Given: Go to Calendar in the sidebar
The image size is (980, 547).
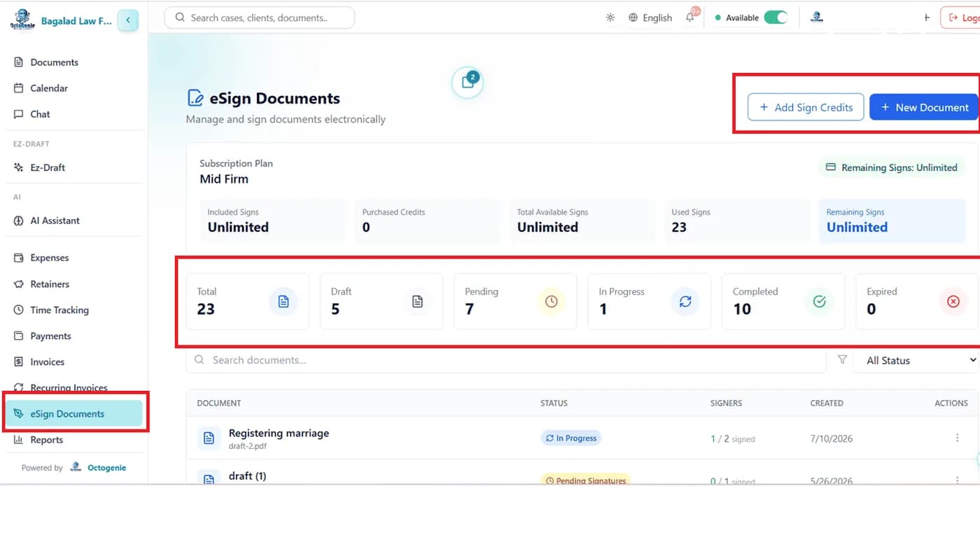Looking at the screenshot, I should [x=74, y=88].
